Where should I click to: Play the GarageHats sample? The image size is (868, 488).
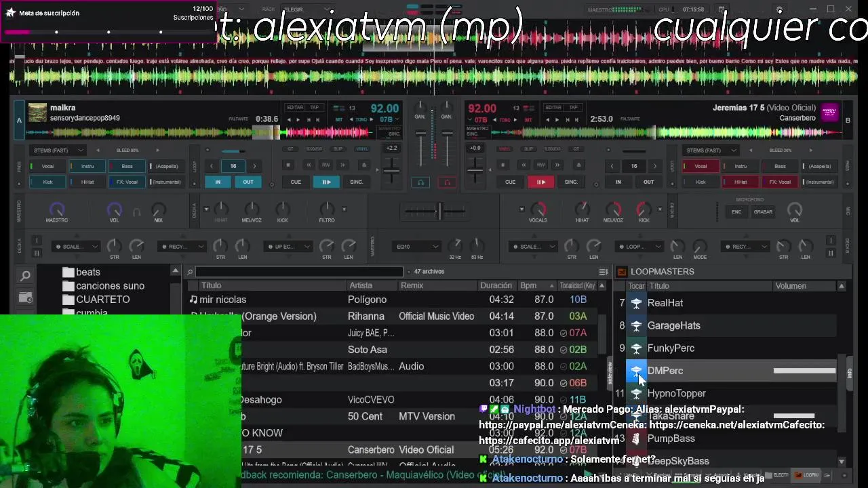(636, 326)
